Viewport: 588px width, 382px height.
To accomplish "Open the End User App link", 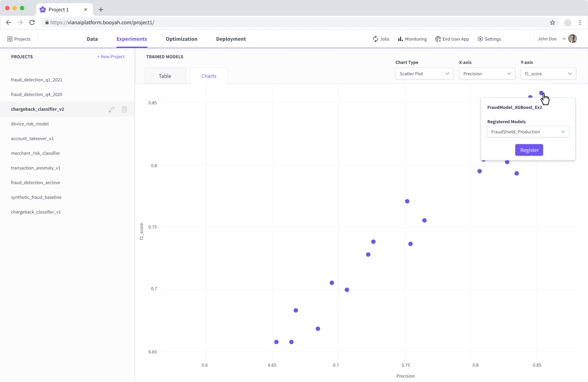I will (456, 39).
